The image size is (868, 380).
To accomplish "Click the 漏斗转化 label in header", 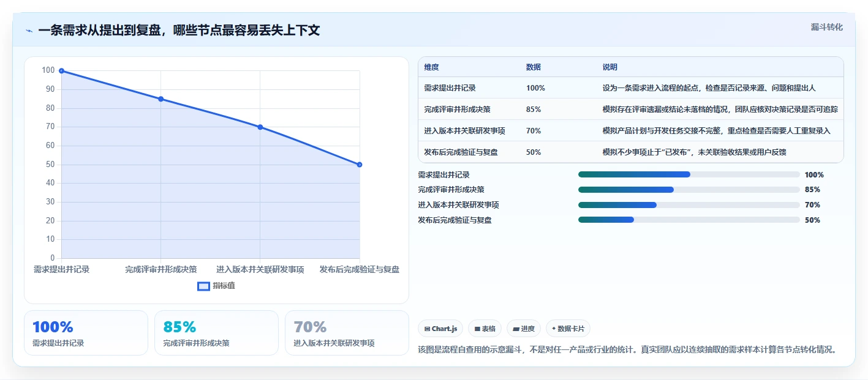I will click(827, 27).
